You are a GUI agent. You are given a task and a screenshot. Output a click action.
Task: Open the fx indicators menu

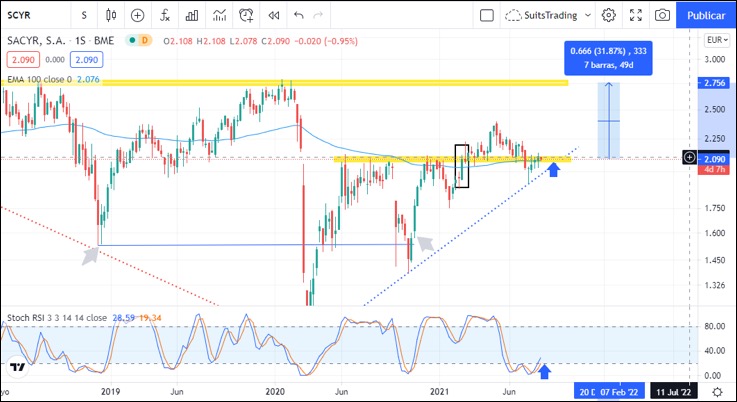165,15
